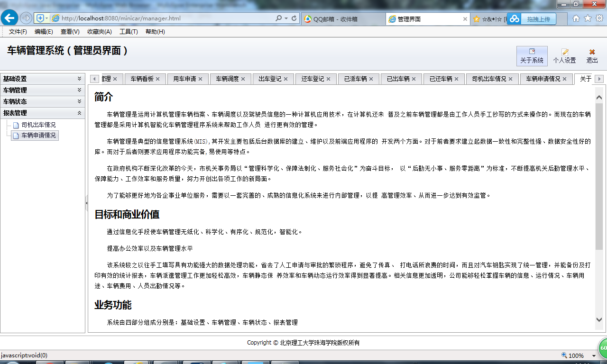This screenshot has height=364, width=607.
Task: Close the 还车登记 tab
Action: pyautogui.click(x=328, y=79)
